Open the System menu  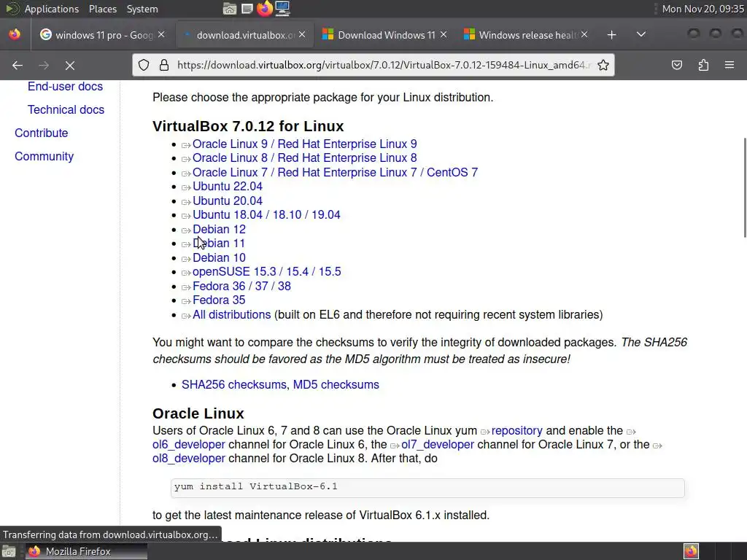click(x=142, y=9)
